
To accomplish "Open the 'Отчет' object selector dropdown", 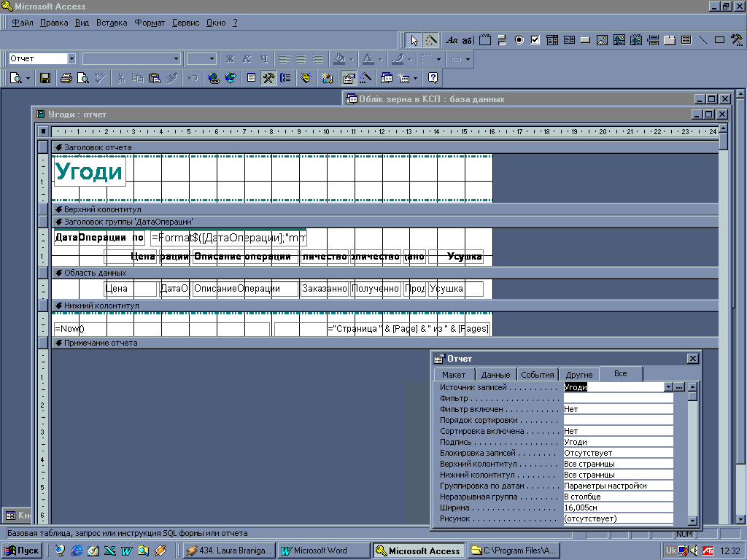I will coord(71,58).
